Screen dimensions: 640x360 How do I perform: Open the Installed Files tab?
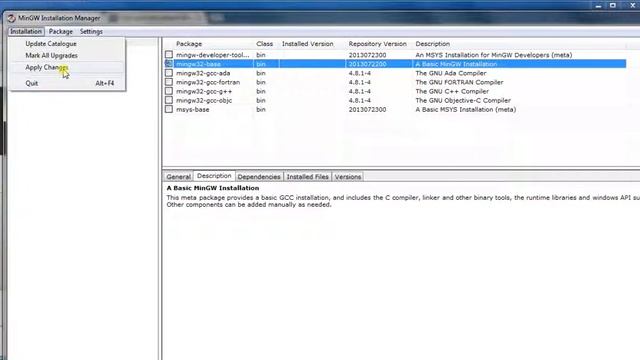tap(307, 177)
